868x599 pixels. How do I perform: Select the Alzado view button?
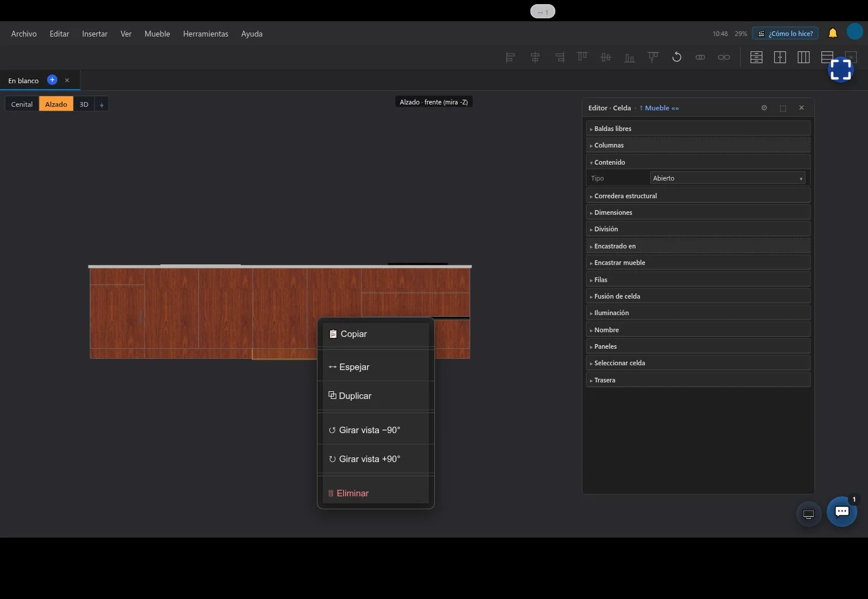[56, 104]
